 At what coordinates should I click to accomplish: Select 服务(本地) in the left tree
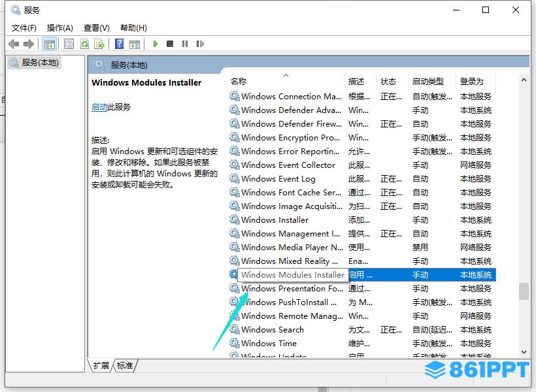pyautogui.click(x=34, y=63)
